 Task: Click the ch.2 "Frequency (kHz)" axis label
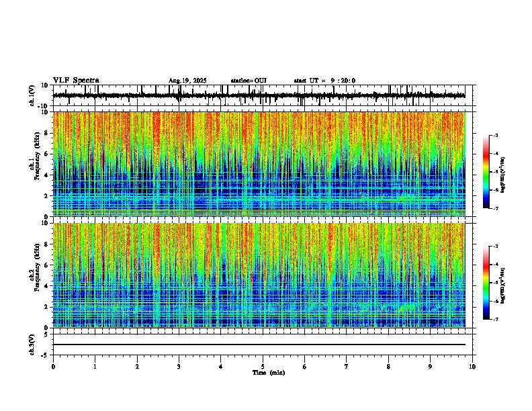click(x=37, y=267)
